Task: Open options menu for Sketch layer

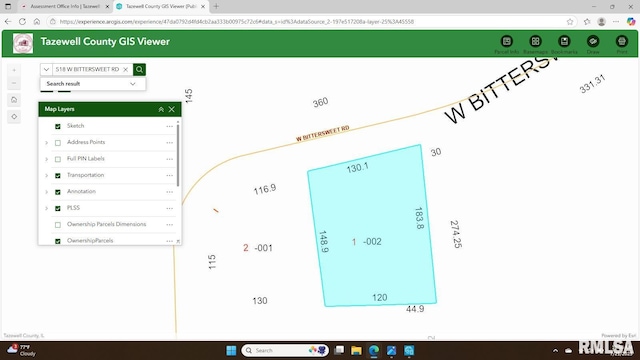Action: coord(169,126)
